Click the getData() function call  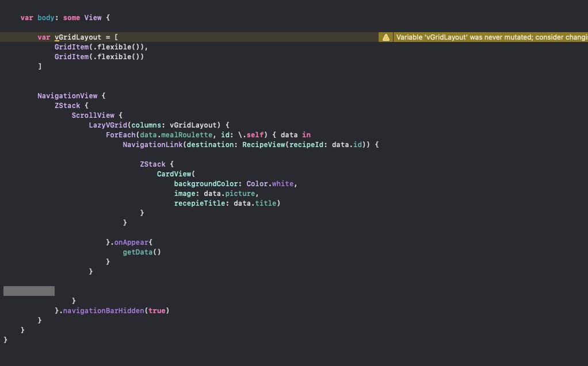(x=142, y=252)
